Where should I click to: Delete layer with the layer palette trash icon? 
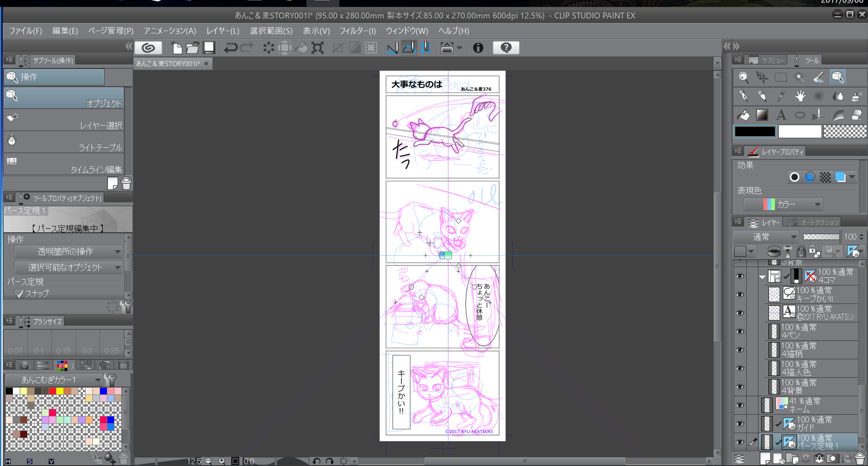click(x=859, y=458)
